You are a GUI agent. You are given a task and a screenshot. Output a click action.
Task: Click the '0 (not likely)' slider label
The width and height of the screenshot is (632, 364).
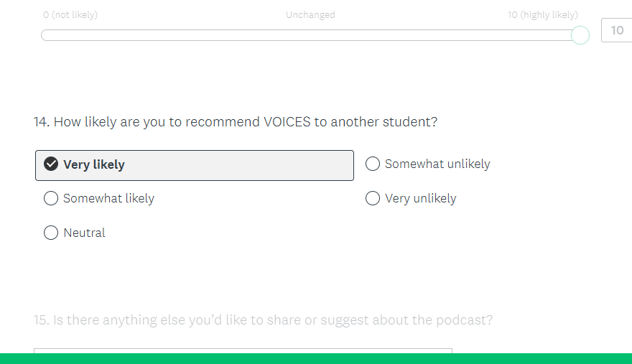coord(70,15)
